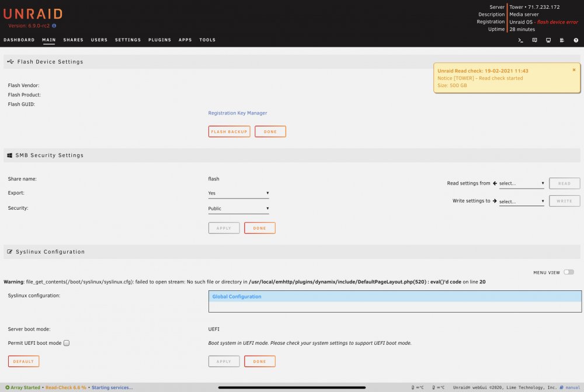Check Permit UEFI boot mode checkbox
Screen dimensions: 584x392
coord(67,343)
